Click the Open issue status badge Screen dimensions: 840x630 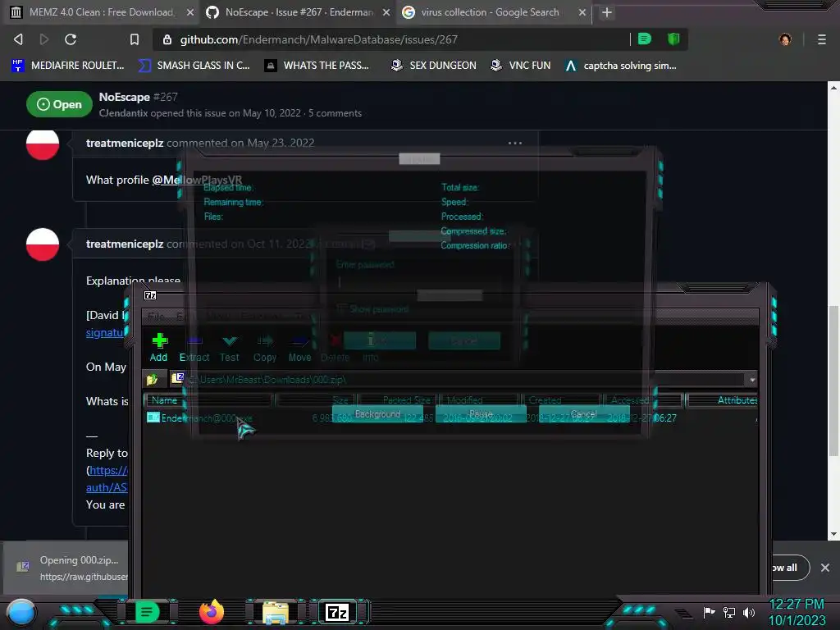point(59,104)
